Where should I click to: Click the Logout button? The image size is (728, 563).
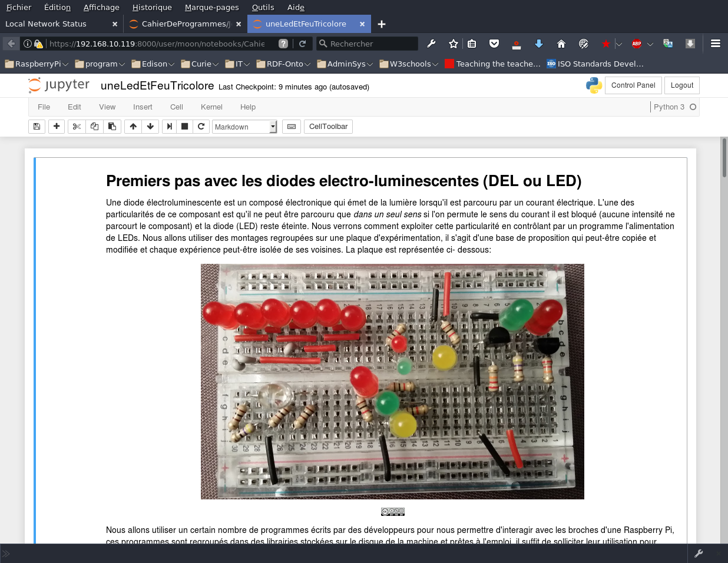681,85
